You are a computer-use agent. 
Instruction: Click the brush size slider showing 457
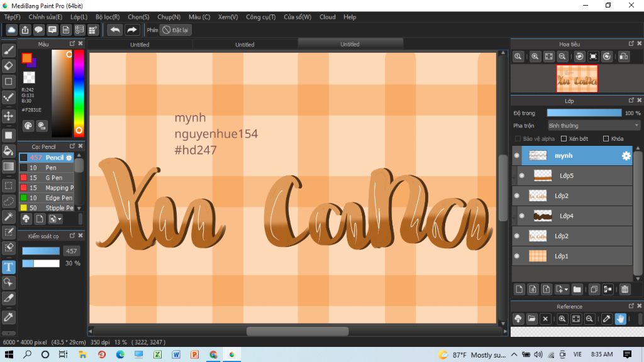[x=41, y=251]
